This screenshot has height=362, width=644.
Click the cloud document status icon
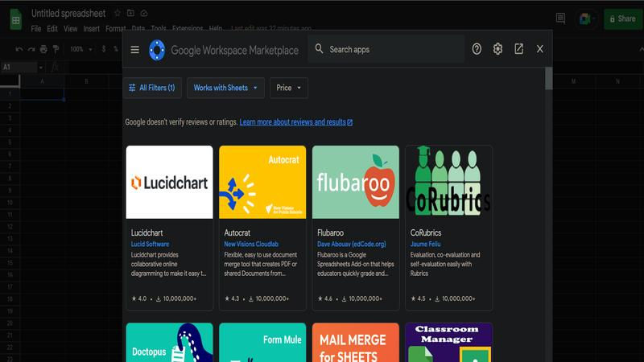pos(144,13)
